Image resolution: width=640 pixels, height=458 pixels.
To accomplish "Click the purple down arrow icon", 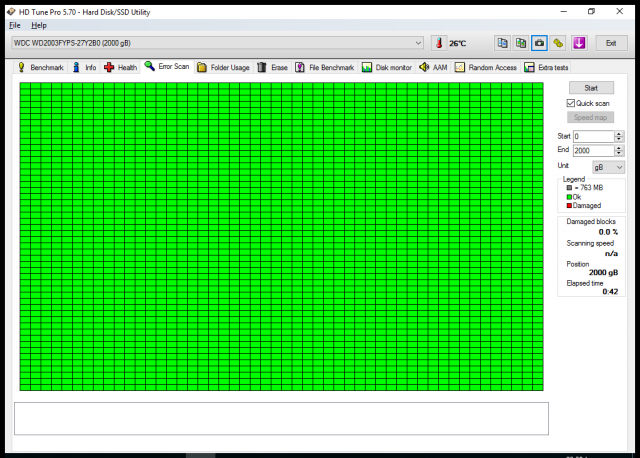I will [578, 43].
